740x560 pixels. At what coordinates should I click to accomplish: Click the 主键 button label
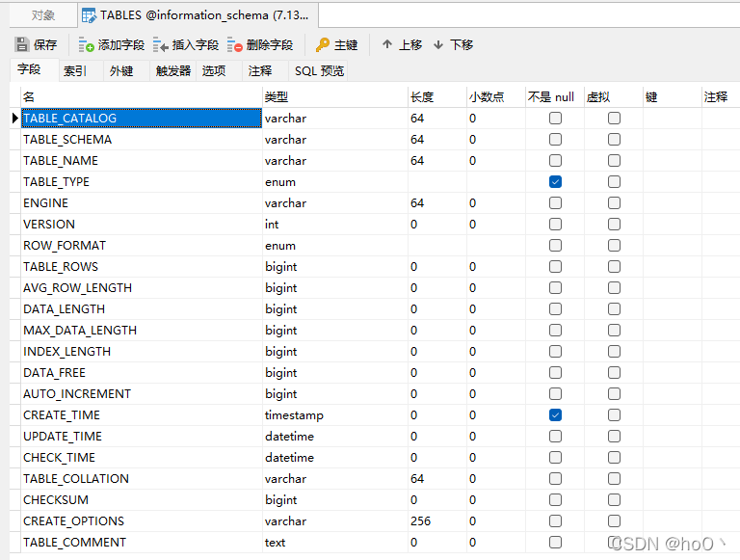coord(346,45)
